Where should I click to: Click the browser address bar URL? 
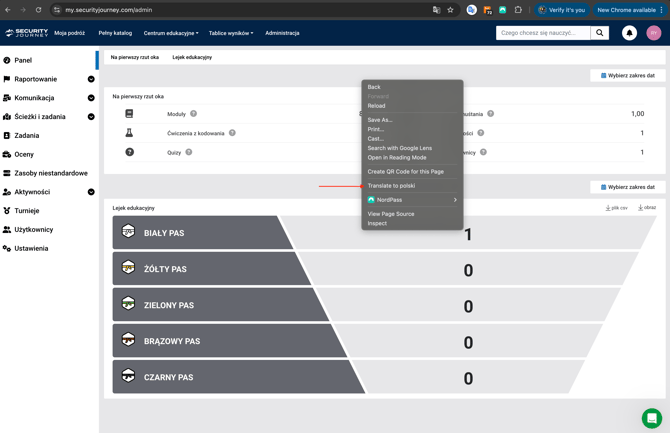point(109,10)
